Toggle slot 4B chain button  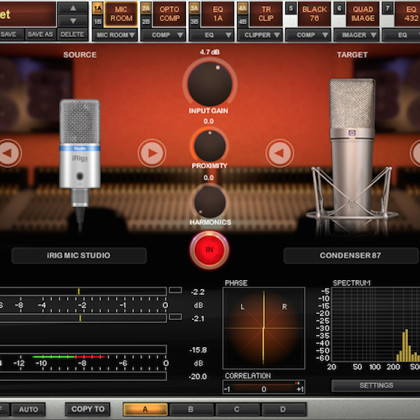click(243, 21)
